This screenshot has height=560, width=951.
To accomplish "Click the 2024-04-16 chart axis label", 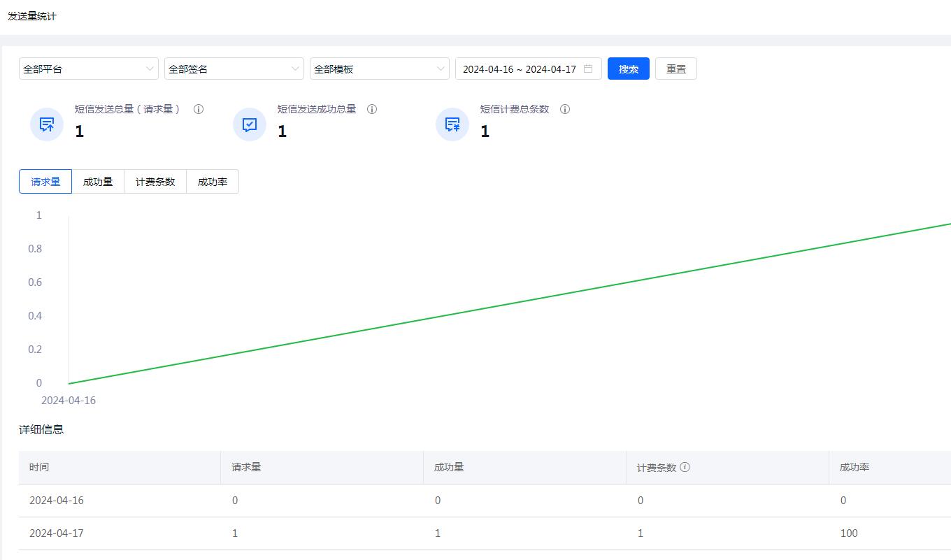I will click(x=69, y=401).
